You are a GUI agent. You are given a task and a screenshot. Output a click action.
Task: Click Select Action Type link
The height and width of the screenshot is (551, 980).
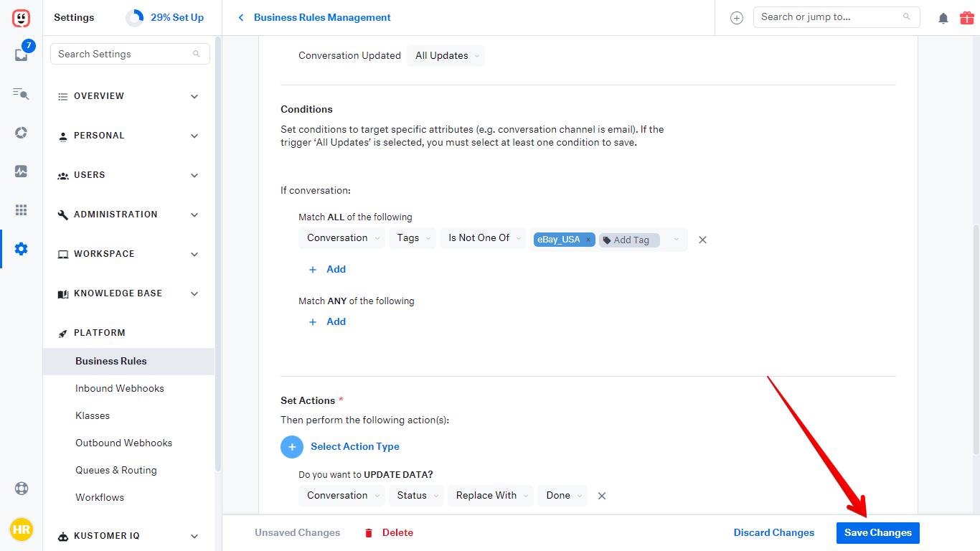pyautogui.click(x=355, y=447)
